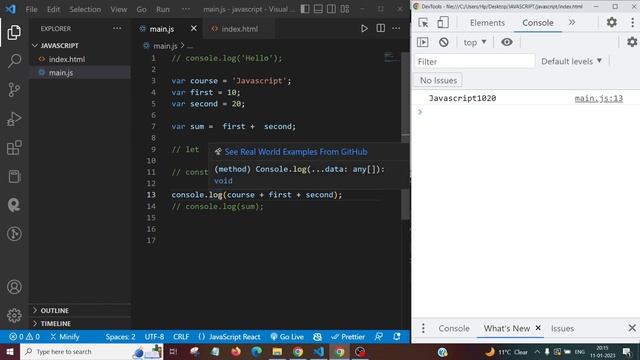Open Customize Layout icon in title bar
640x360 pixels.
(345, 9)
